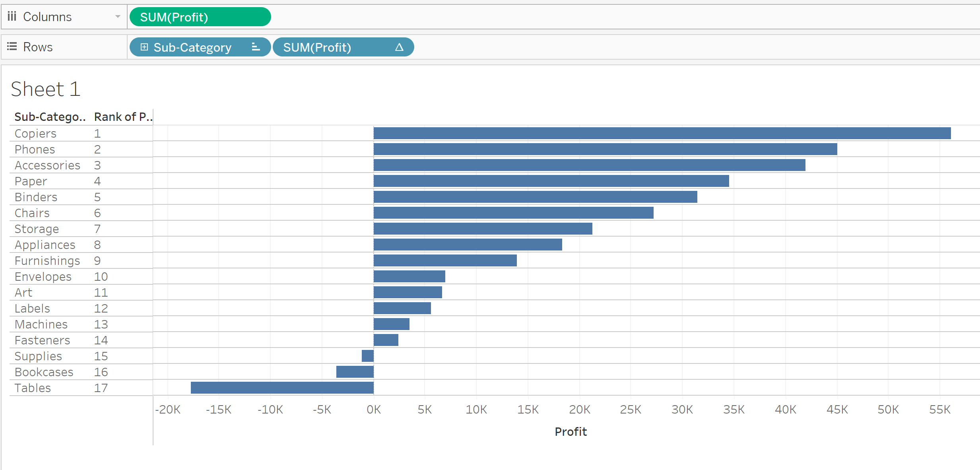Open the Columns shelf dropdown arrow
Viewport: 980px width, 470px height.
(x=118, y=16)
